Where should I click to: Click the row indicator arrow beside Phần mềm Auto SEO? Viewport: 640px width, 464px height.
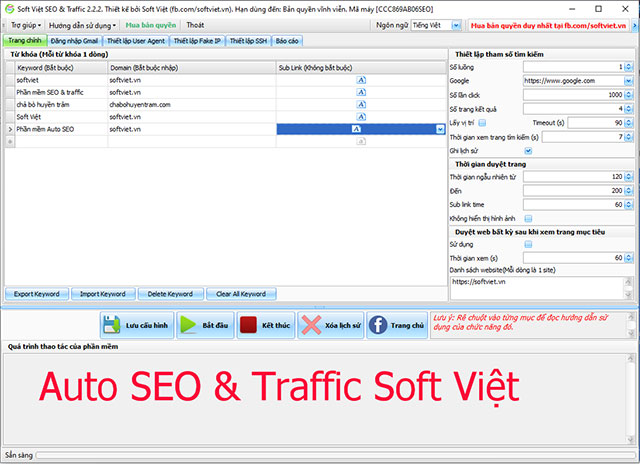(10, 129)
